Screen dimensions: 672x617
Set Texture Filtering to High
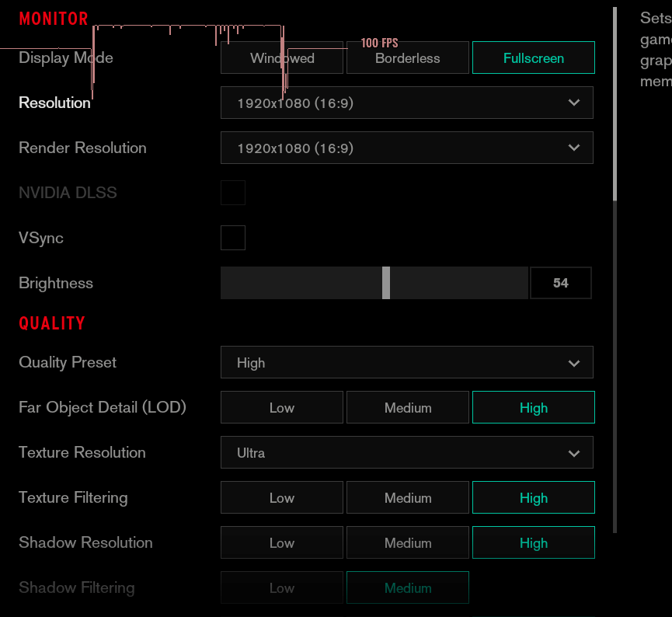coord(534,497)
